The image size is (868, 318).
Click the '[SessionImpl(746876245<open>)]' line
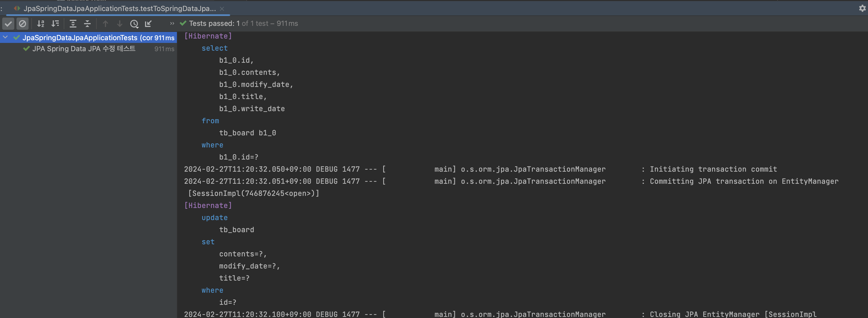pos(253,193)
